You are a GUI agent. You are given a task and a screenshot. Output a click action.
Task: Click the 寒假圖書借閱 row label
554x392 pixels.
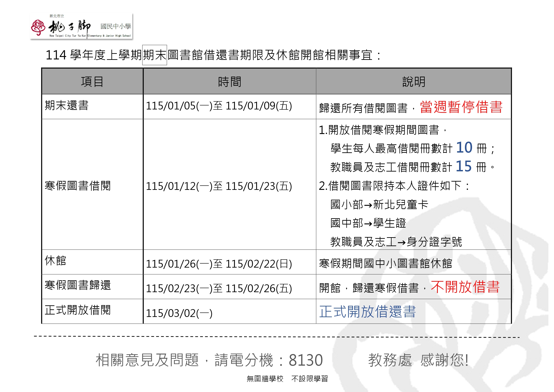pyautogui.click(x=78, y=186)
